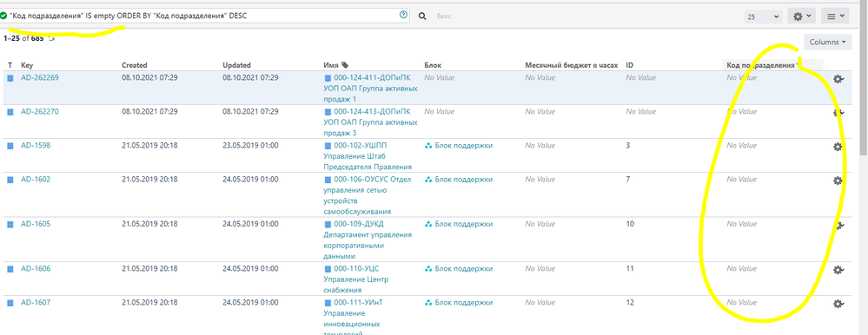Open issue AD-262270
868x335 pixels.
coord(40,112)
